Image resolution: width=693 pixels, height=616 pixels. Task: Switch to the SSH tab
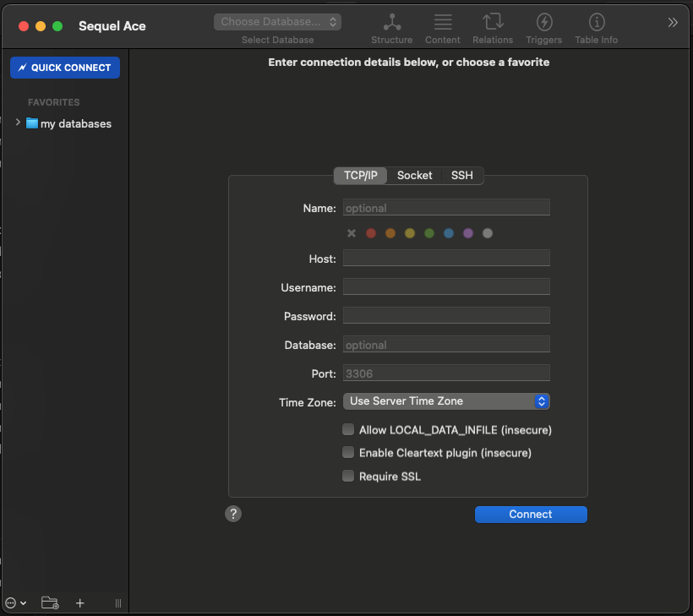[461, 176]
